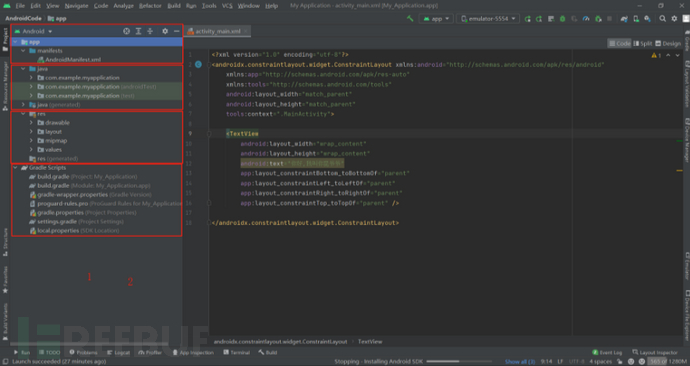Screen dimensions: 690x366
Task: Expand the java (generated) folder
Action: coord(23,105)
